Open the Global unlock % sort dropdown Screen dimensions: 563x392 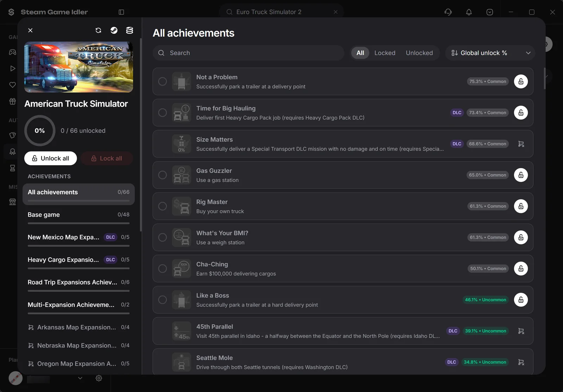[x=490, y=53]
